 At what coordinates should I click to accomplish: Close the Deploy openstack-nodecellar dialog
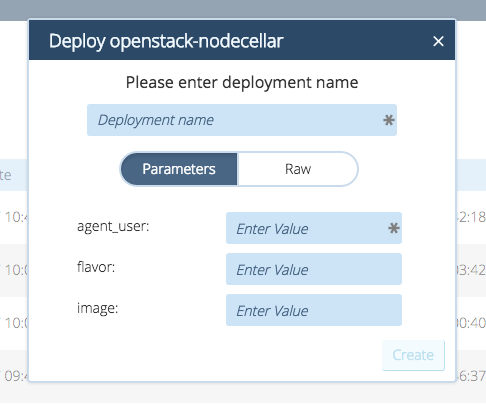pos(438,41)
